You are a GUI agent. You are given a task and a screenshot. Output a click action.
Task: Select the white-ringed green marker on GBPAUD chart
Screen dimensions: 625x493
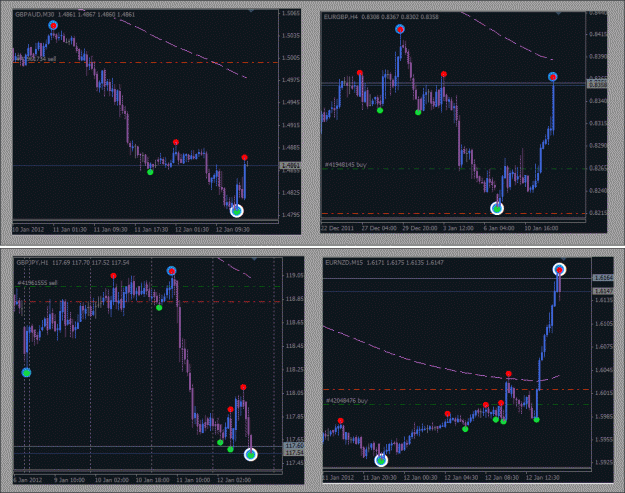pos(237,211)
